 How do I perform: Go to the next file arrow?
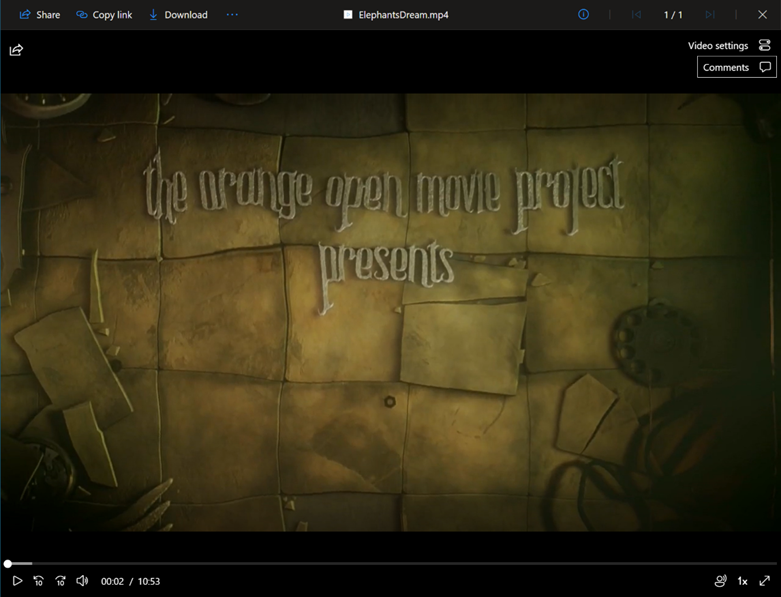click(710, 15)
